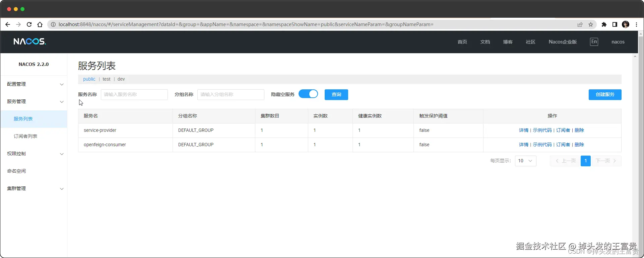
Task: Select page 1 in pagination
Action: tap(586, 161)
